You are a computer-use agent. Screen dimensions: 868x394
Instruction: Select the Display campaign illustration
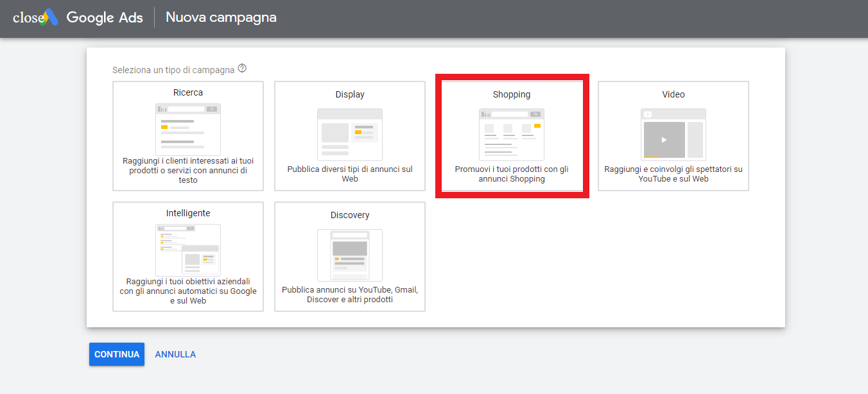350,134
